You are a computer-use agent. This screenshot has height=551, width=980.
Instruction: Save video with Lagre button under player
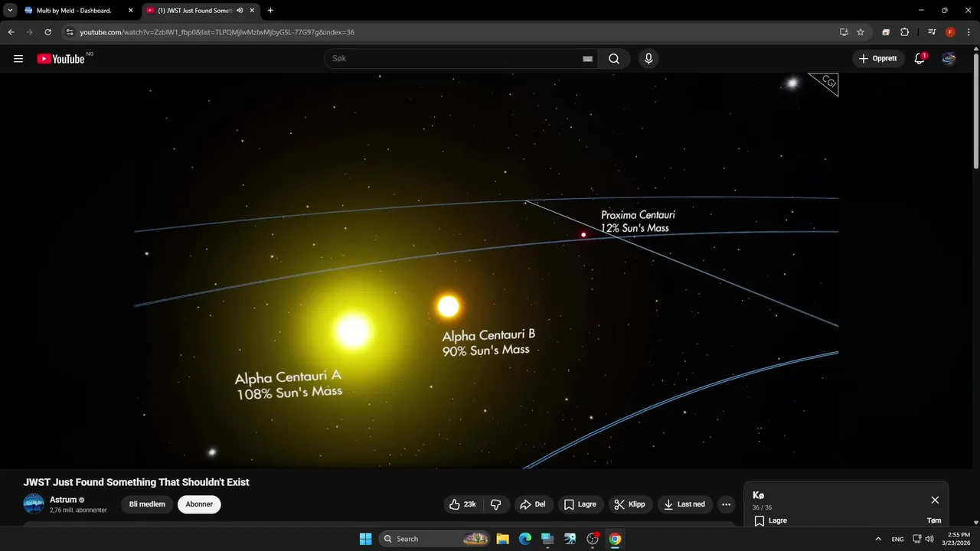click(x=580, y=504)
